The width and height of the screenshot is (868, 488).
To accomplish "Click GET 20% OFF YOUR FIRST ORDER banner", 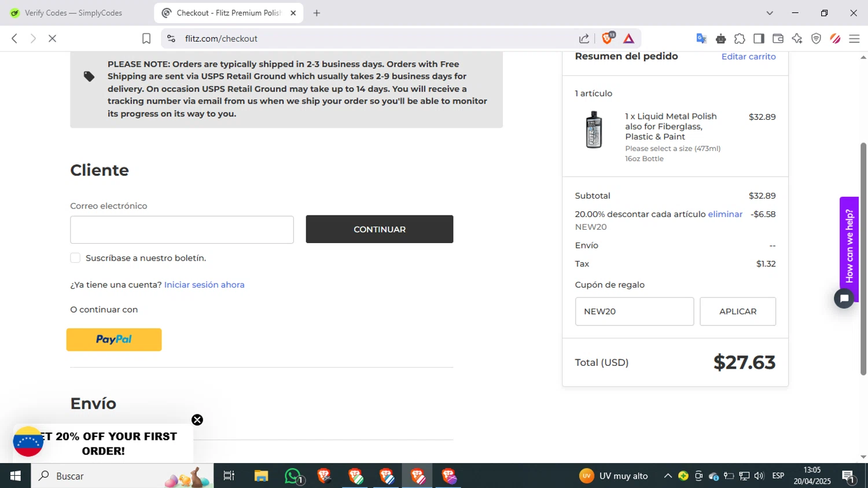I will tap(103, 443).
